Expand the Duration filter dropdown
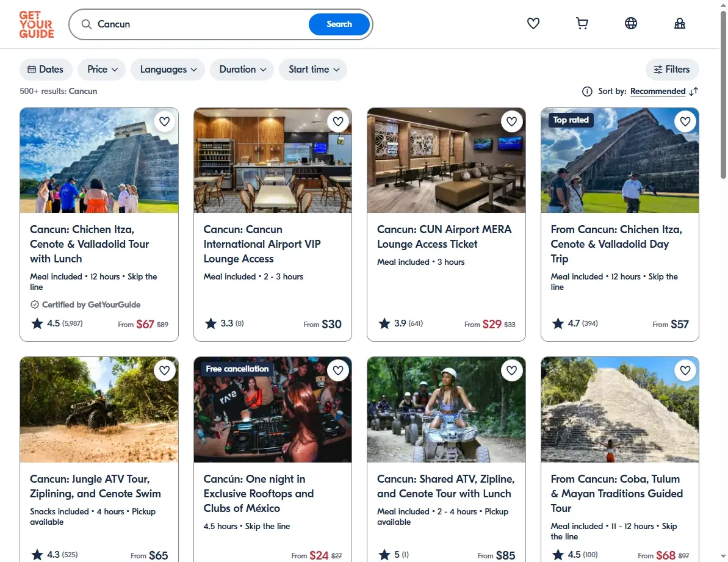The height and width of the screenshot is (562, 728). [242, 69]
